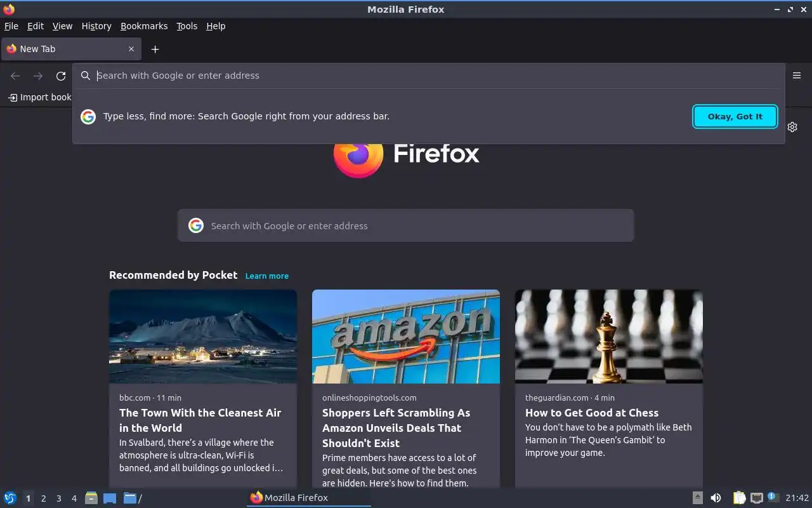Open the clipboard notes tray icon
812x508 pixels.
pyautogui.click(x=739, y=498)
